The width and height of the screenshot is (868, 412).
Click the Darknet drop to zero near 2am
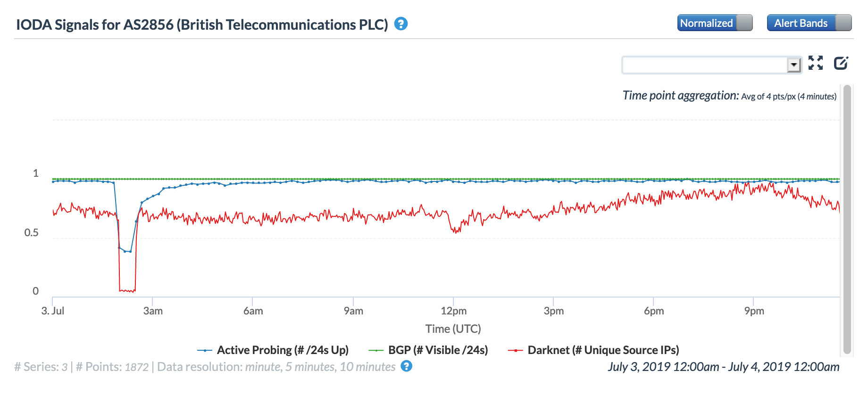[127, 290]
